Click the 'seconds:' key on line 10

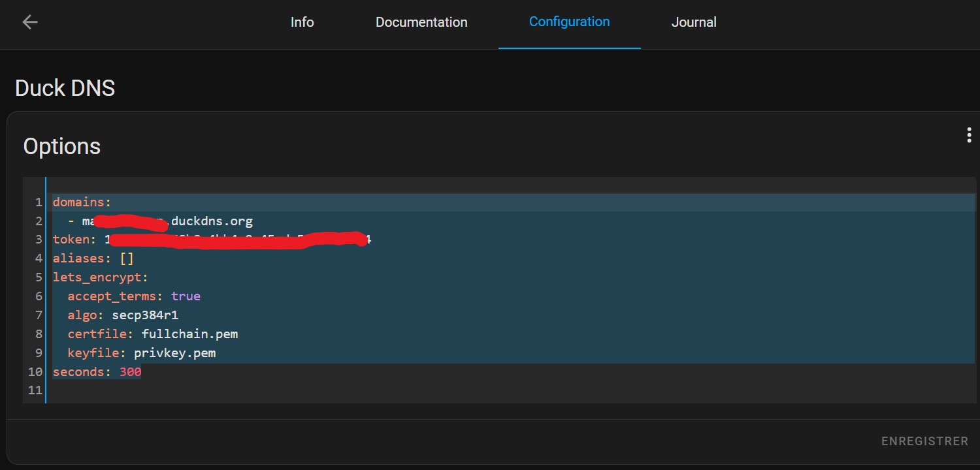(82, 371)
